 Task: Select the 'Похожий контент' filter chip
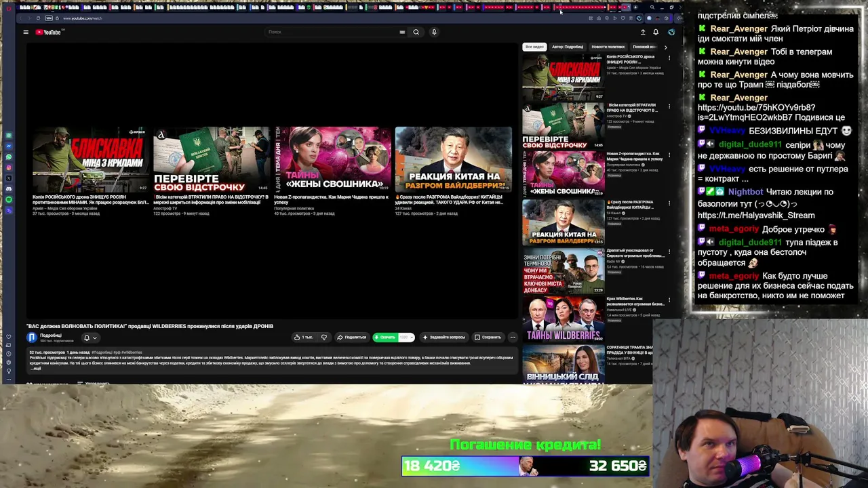click(644, 47)
